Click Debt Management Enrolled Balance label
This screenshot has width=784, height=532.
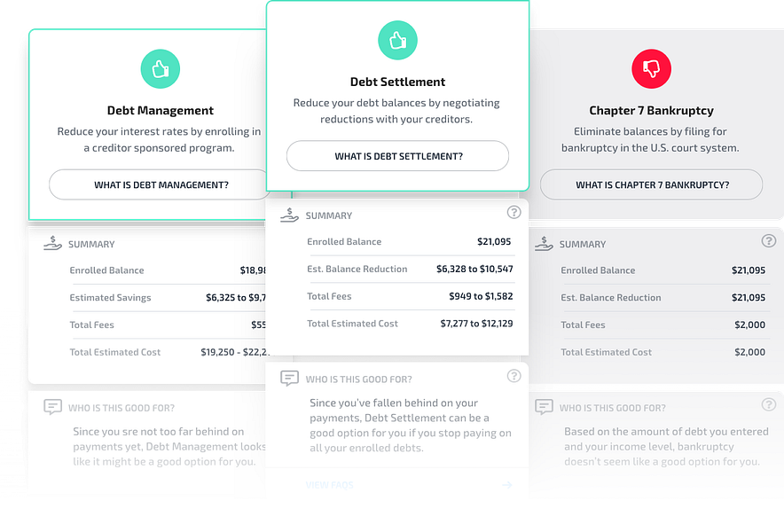tap(106, 270)
